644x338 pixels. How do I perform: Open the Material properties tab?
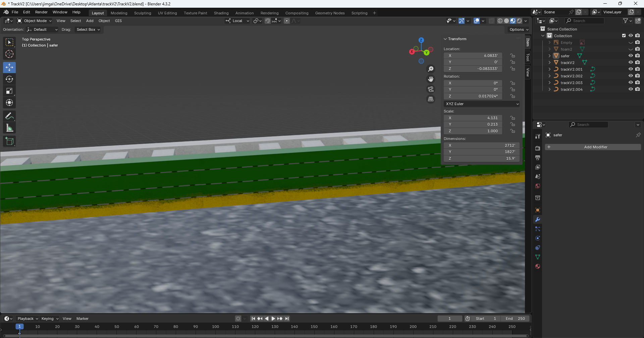[538, 266]
